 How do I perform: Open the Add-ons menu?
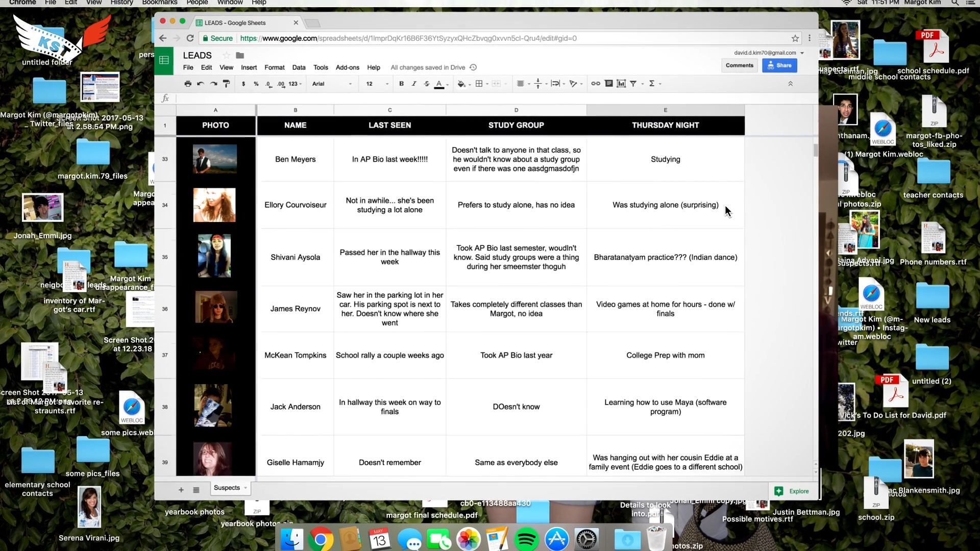pyautogui.click(x=347, y=67)
